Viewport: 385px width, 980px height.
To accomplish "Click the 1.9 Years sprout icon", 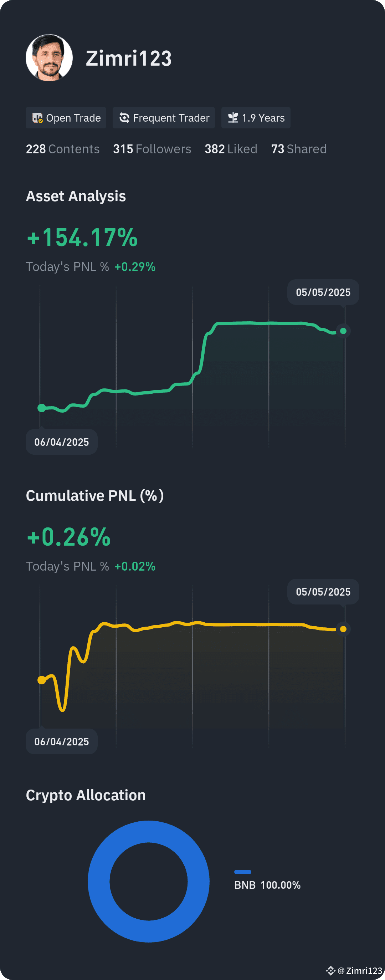I will (233, 118).
